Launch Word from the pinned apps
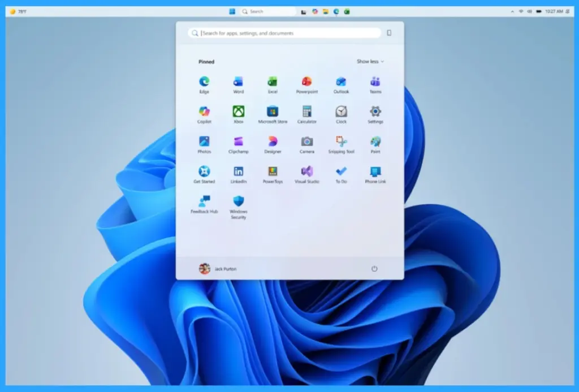Screen dimensions: 579x392 coord(238,85)
